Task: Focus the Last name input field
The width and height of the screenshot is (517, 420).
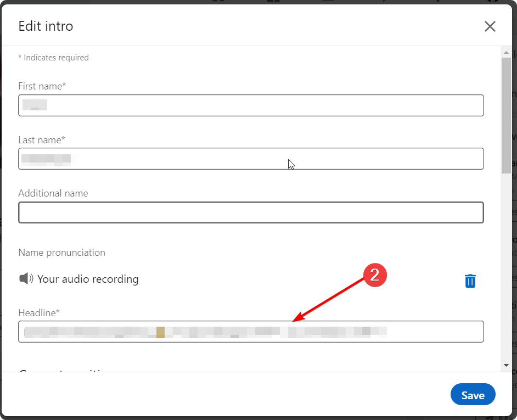Action: (x=251, y=159)
